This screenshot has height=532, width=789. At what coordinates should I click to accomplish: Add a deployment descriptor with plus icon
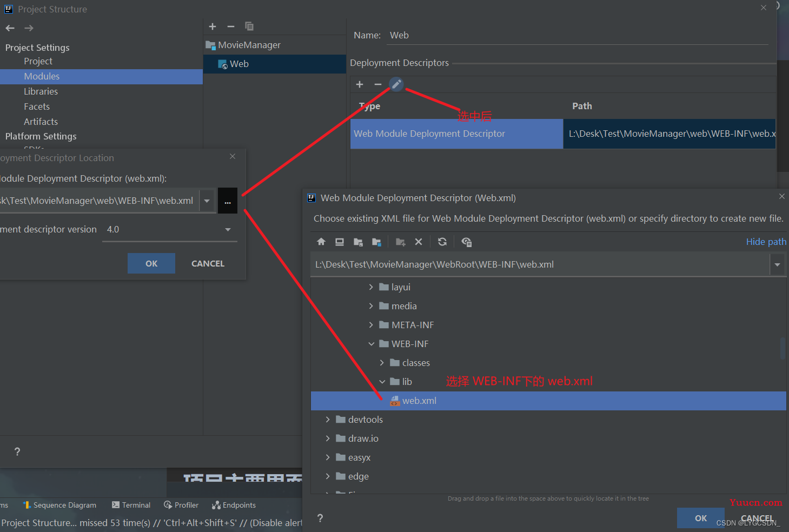(360, 84)
